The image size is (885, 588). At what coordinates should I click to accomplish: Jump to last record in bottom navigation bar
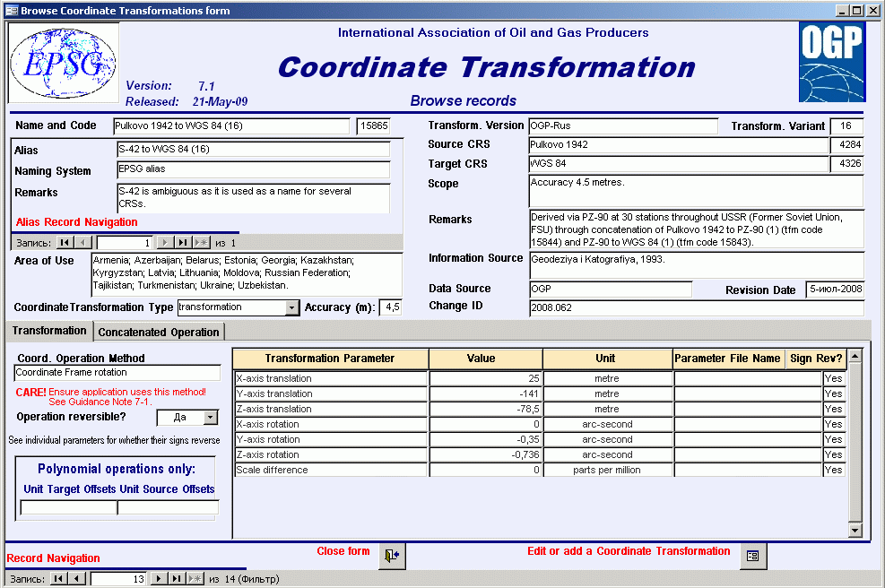tap(178, 579)
